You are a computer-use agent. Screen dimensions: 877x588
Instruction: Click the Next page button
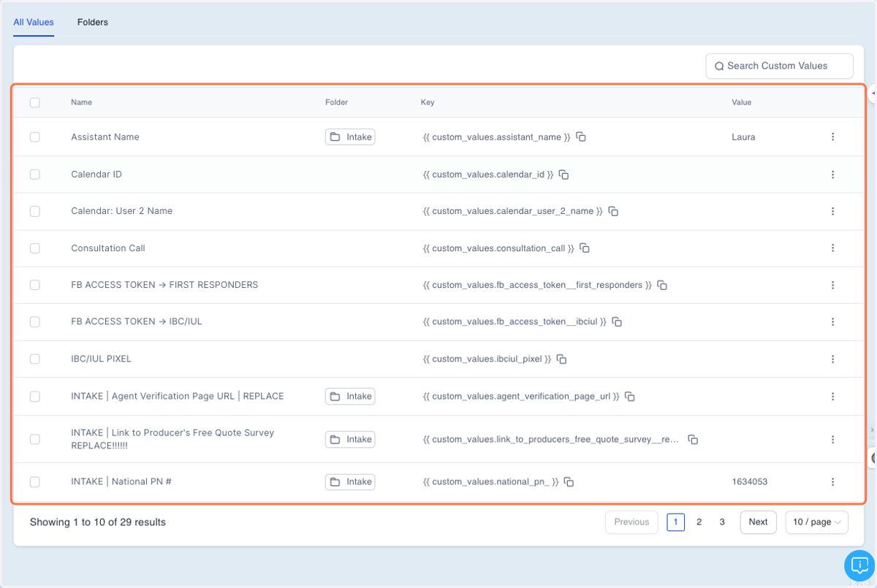tap(758, 522)
